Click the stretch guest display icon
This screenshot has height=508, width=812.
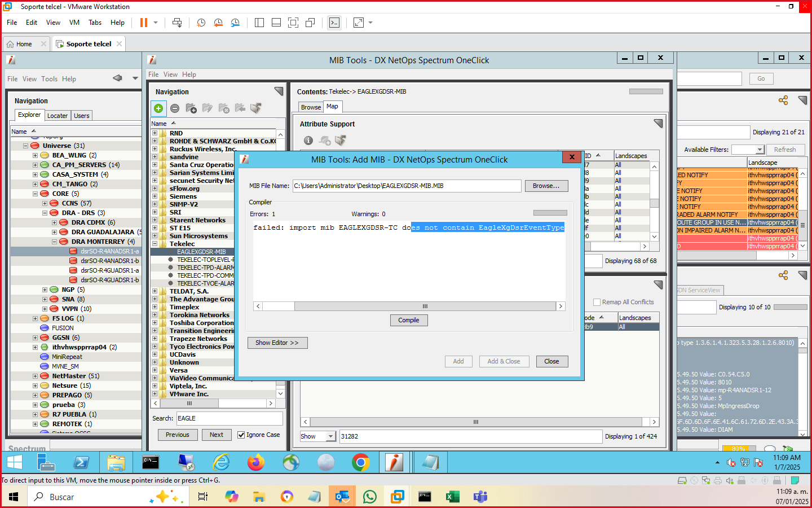pos(359,23)
